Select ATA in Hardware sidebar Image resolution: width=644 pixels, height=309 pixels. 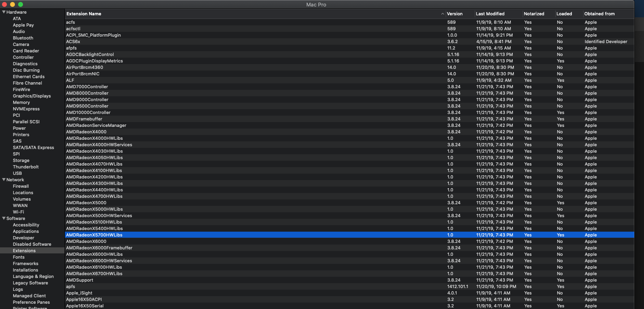click(17, 19)
